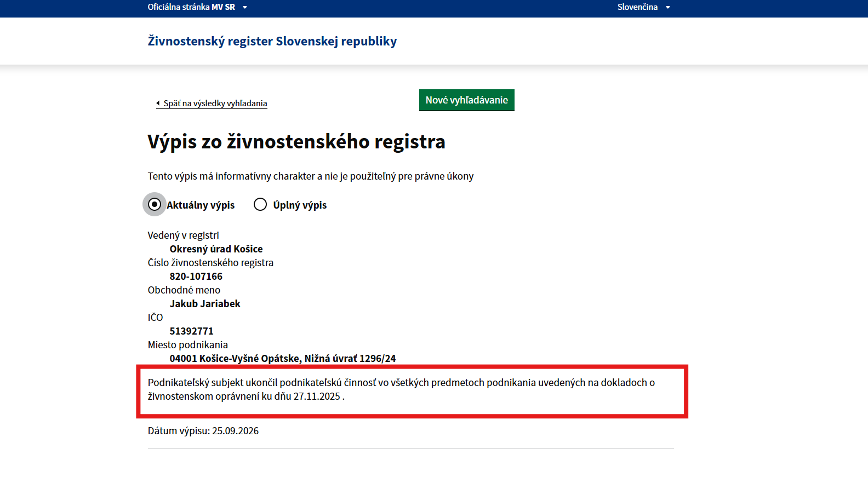Click the Miesto podnikania label
The image size is (868, 489).
(188, 344)
